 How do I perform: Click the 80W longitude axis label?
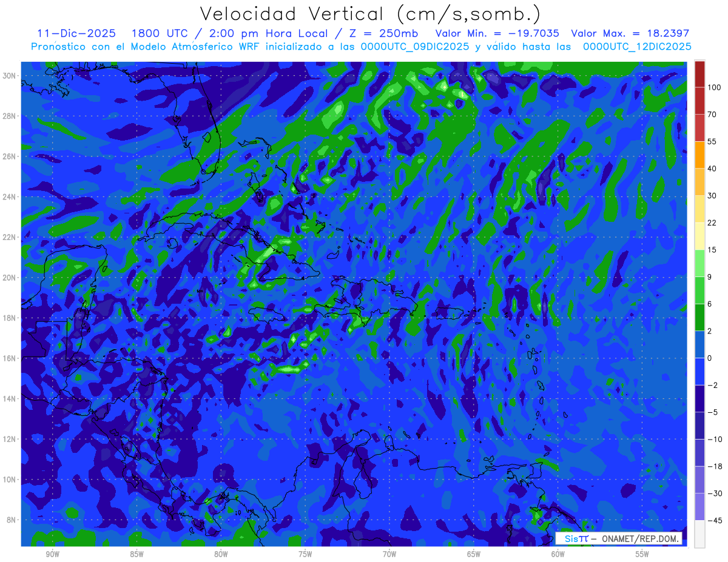click(221, 554)
